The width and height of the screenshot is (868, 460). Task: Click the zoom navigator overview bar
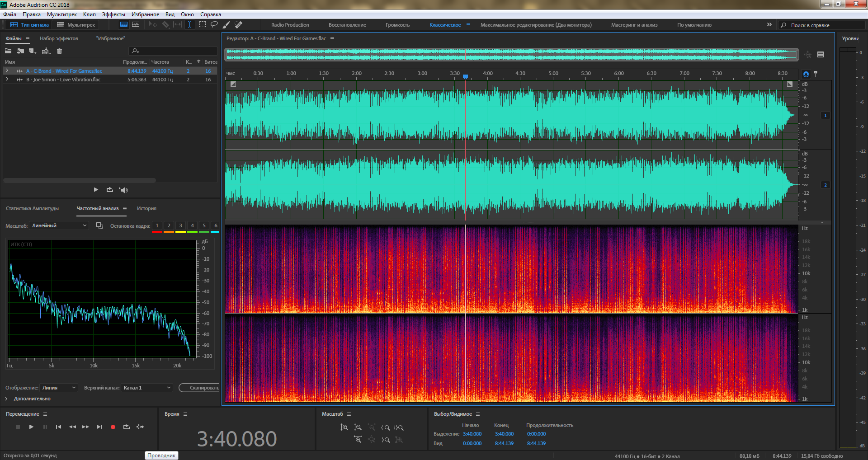(x=512, y=55)
